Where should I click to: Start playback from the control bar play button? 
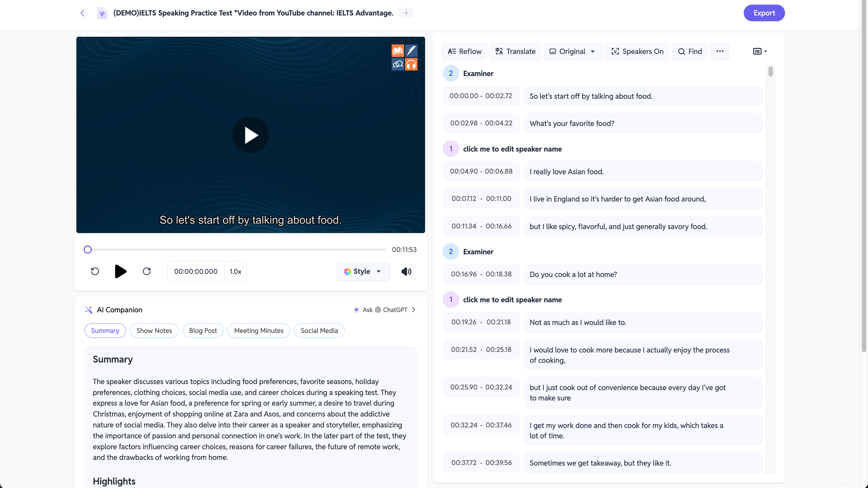click(120, 271)
